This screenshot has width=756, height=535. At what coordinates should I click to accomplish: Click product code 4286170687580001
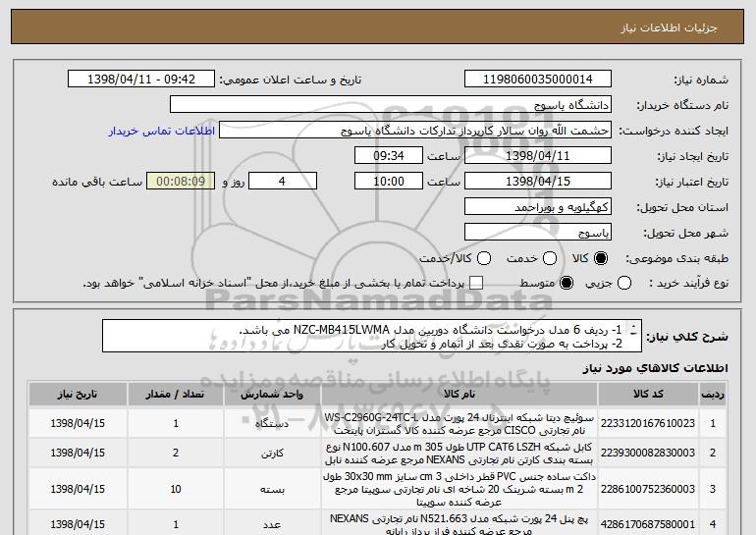[x=648, y=524]
